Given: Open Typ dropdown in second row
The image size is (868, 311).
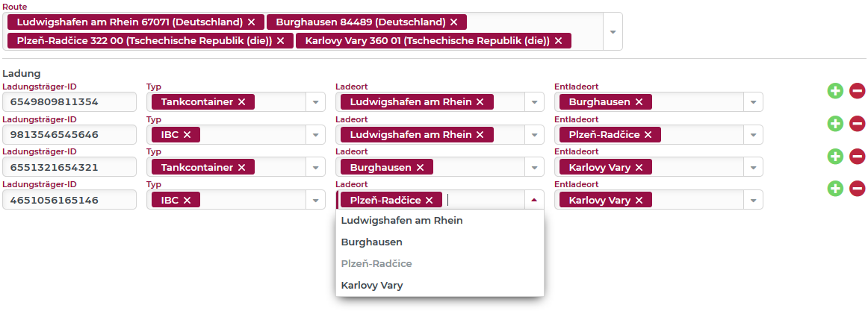Looking at the screenshot, I should [x=315, y=135].
